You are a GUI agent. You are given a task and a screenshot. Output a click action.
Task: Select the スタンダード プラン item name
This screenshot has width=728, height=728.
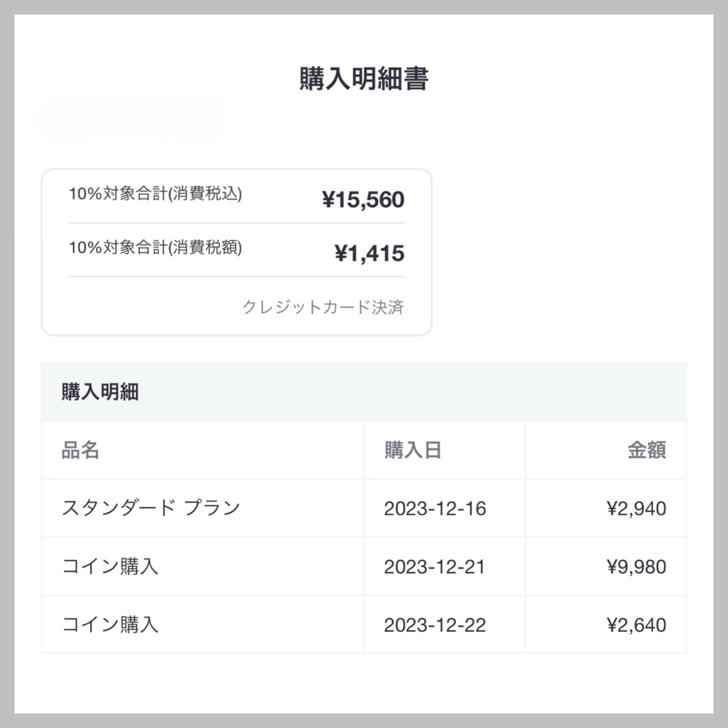click(x=151, y=508)
